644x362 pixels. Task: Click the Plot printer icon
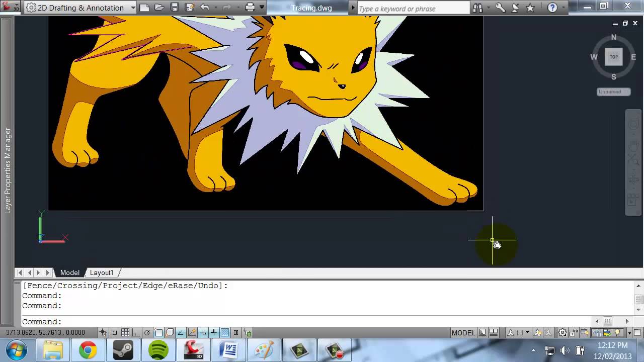coord(250,8)
